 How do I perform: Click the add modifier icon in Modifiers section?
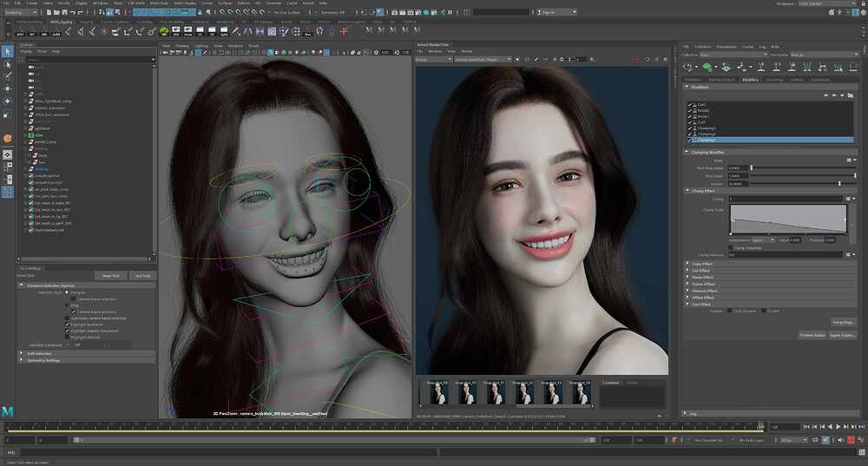851,95
